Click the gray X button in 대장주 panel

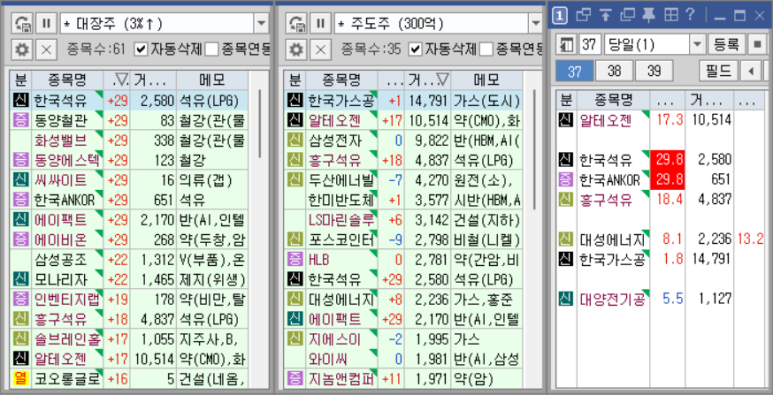pos(46,49)
